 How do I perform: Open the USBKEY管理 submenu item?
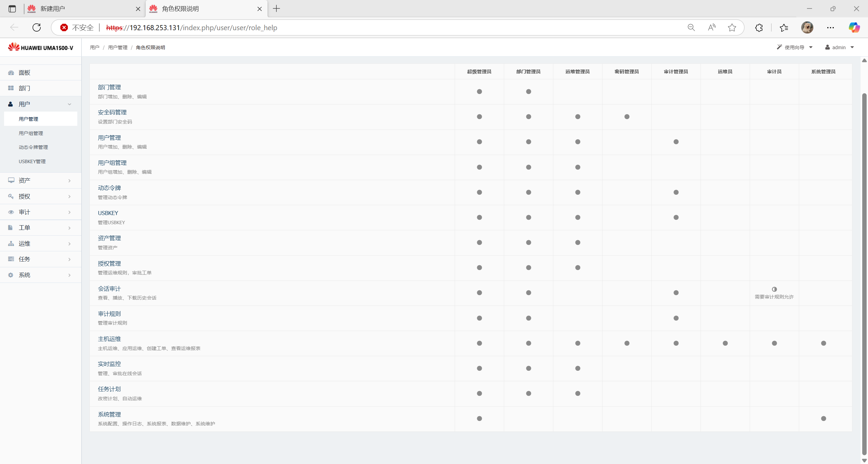pos(32,161)
